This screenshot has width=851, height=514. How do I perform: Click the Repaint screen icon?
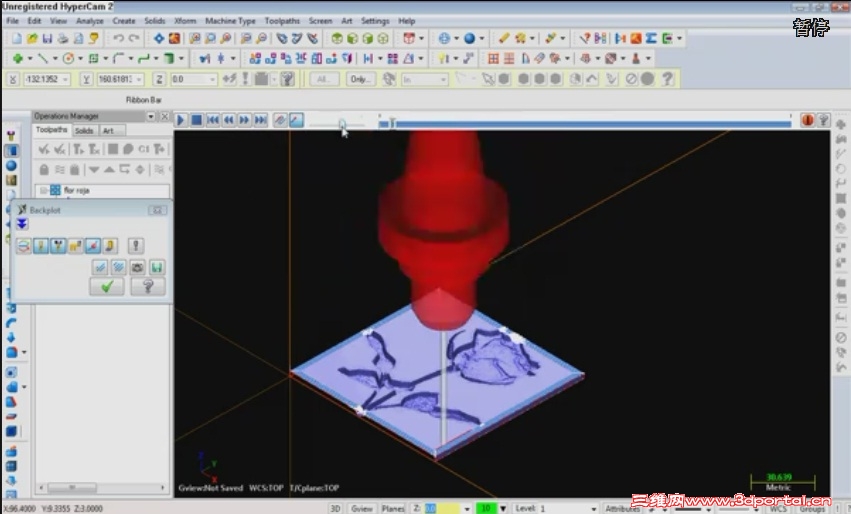[x=174, y=39]
